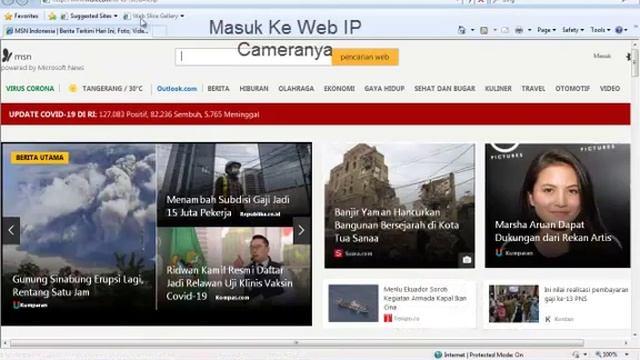The width and height of the screenshot is (640, 360).
Task: Focus the MSN web search input field
Action: 253,57
